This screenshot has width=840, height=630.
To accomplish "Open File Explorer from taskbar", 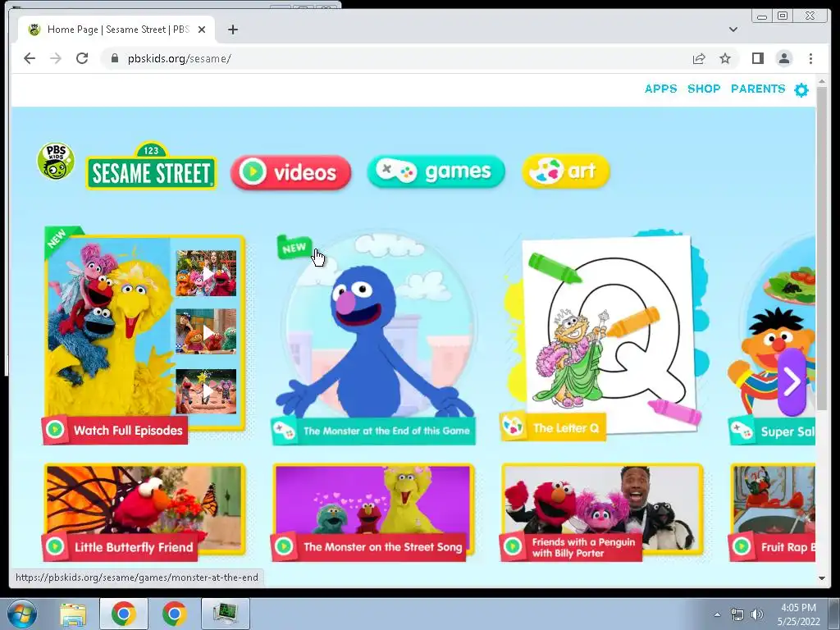I will tap(73, 614).
